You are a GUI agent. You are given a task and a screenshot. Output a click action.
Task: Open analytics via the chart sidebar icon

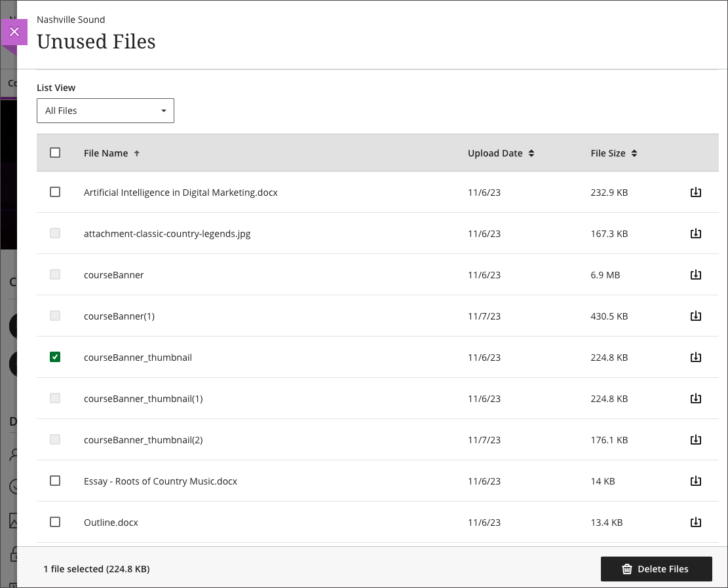pos(14,521)
